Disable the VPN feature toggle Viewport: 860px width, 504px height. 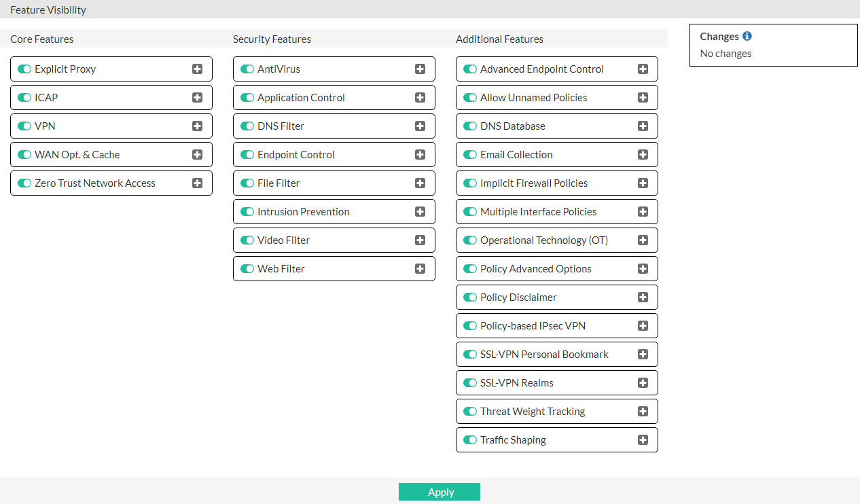coord(24,126)
